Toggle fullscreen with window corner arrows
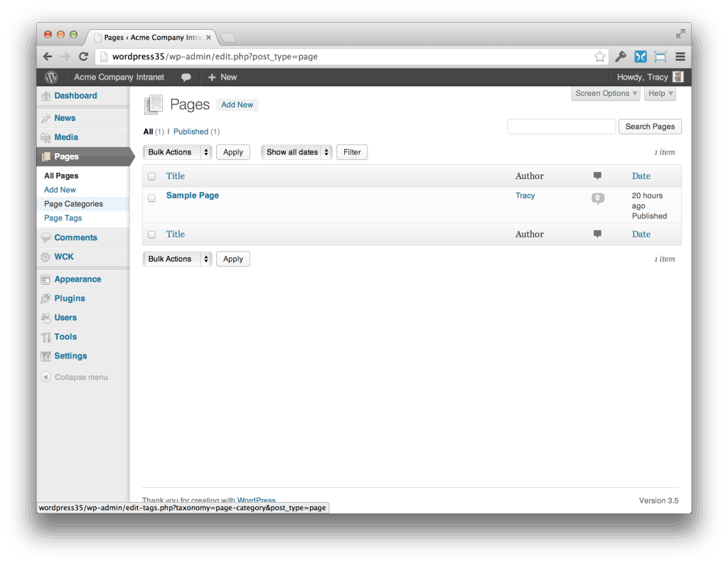Image resolution: width=728 pixels, height=564 pixels. coord(680,34)
